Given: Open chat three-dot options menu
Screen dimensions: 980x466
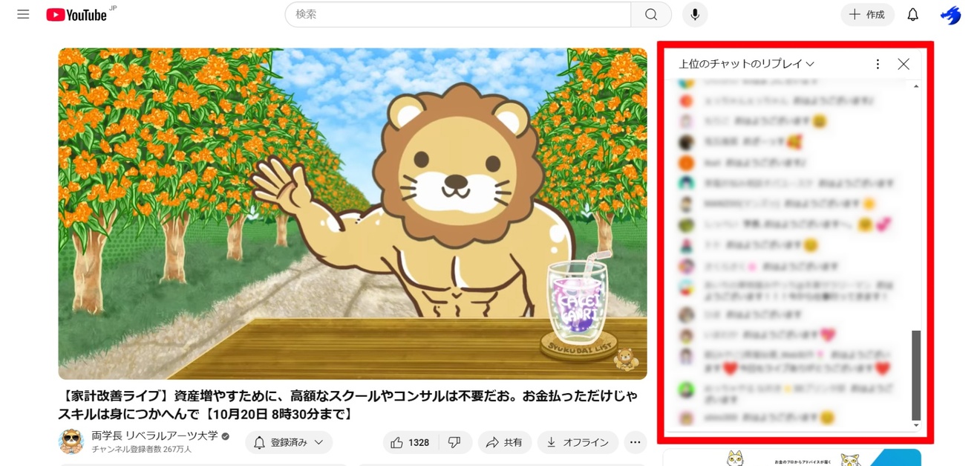Looking at the screenshot, I should click(x=878, y=64).
